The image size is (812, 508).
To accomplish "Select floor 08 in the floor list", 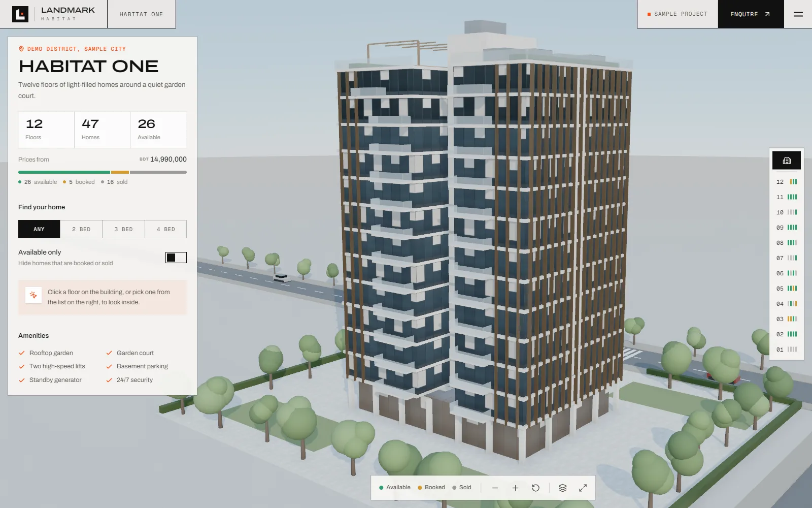I will (787, 243).
